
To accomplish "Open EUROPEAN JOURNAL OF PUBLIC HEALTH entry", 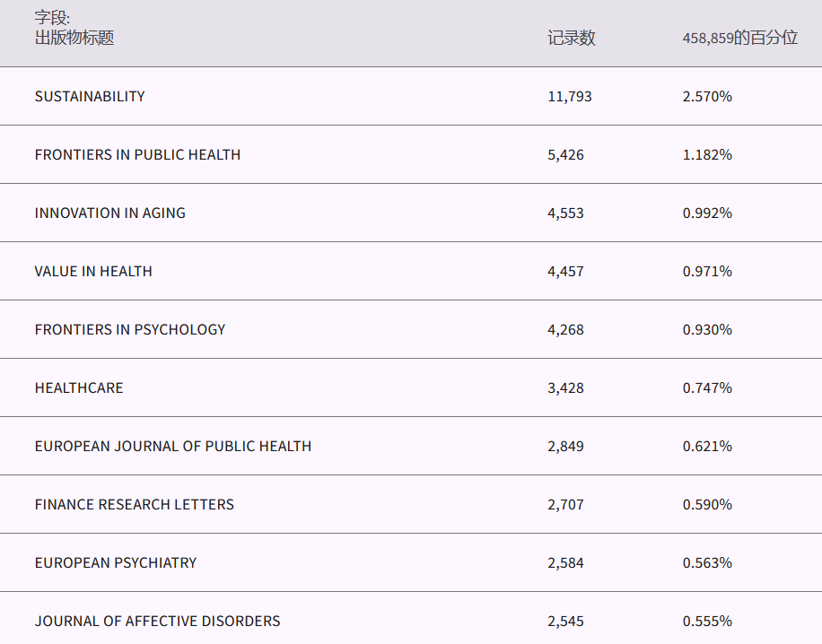I will coord(173,446).
